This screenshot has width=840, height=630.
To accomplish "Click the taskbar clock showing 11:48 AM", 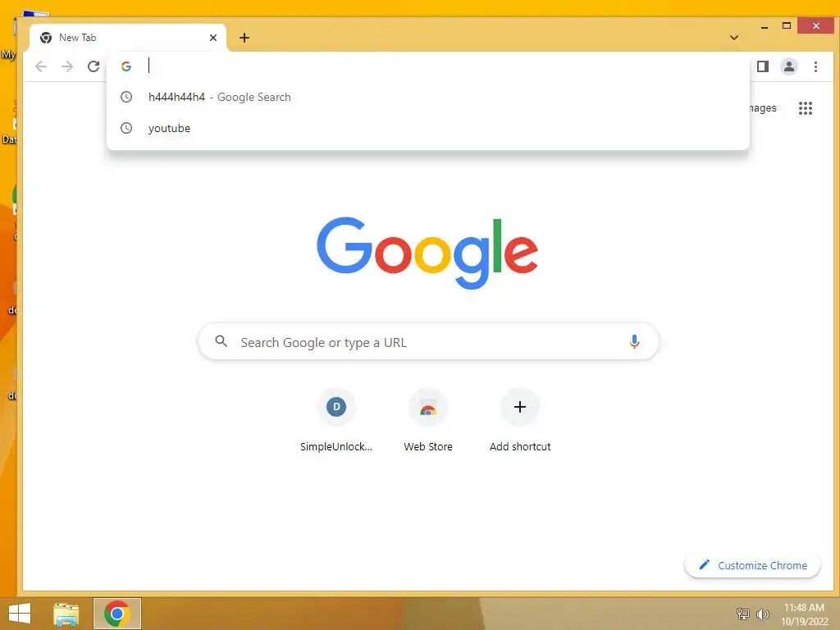I will (x=804, y=614).
